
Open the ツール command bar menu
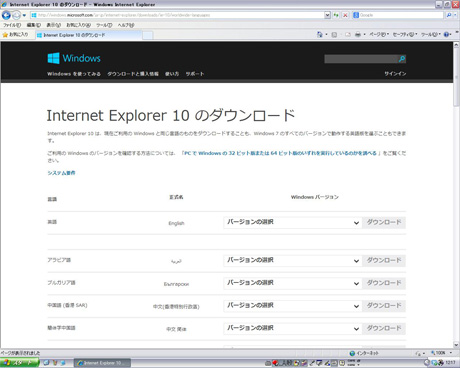[x=431, y=34]
